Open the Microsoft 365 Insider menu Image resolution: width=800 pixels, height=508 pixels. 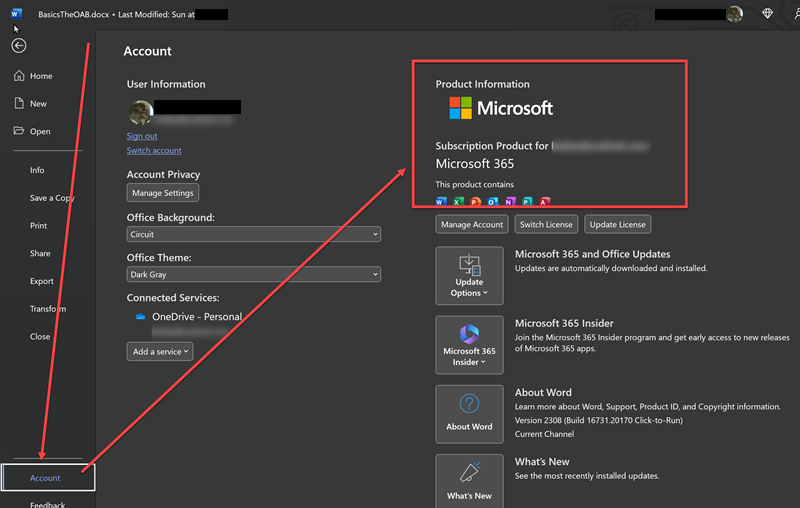[x=469, y=345]
